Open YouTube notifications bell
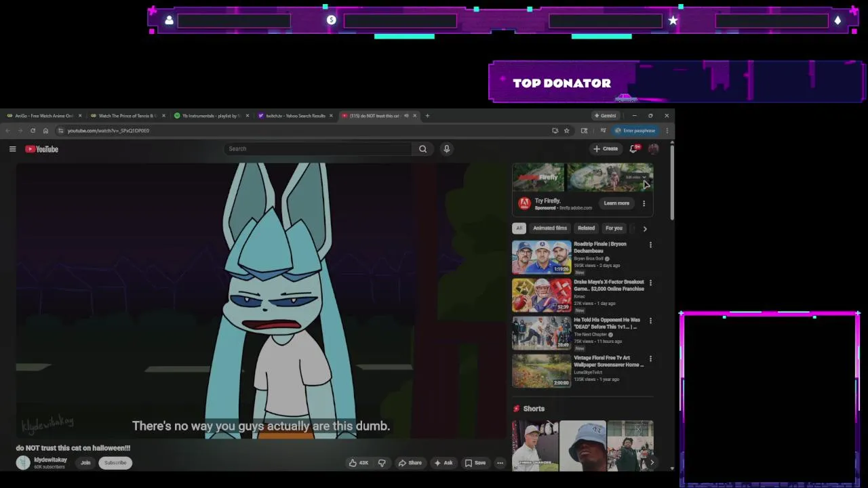The image size is (868, 488). 633,149
